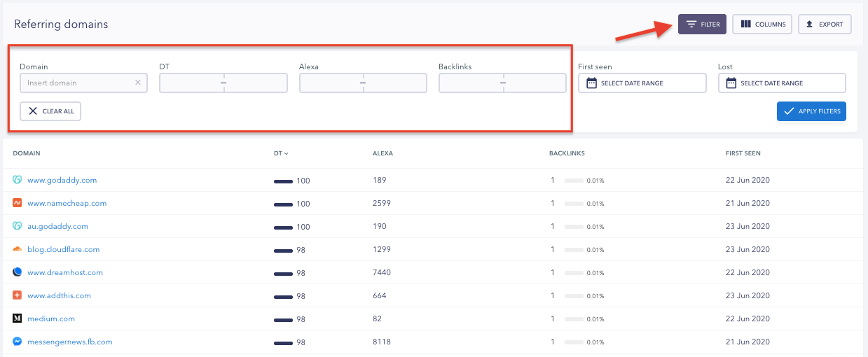Click the DreamHost moon favicon icon

coord(18,272)
